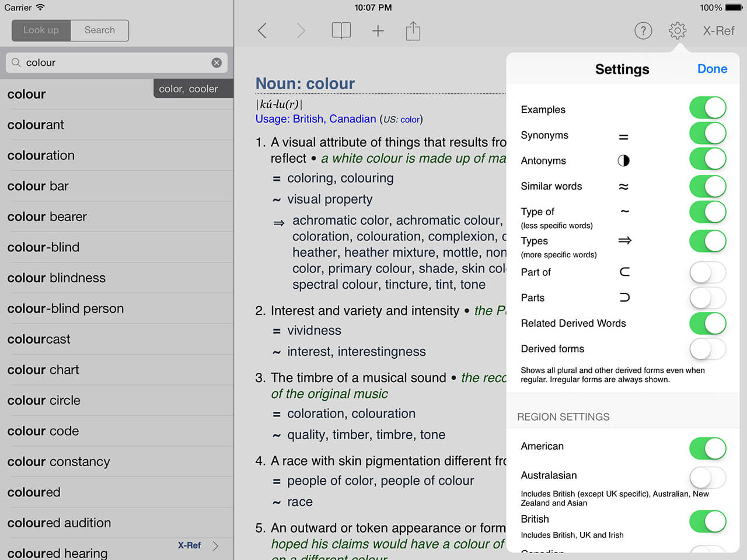
Task: Open the synonym coloring, colouring
Action: pyautogui.click(x=340, y=178)
